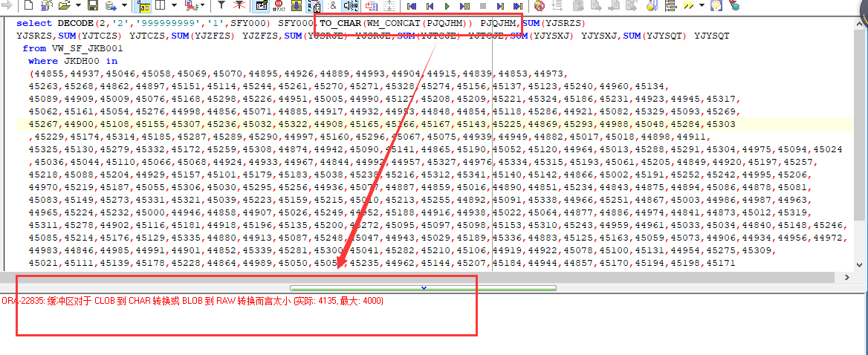Click the ORA-22835 error message text
This screenshot has width=868, height=355.
192,301
